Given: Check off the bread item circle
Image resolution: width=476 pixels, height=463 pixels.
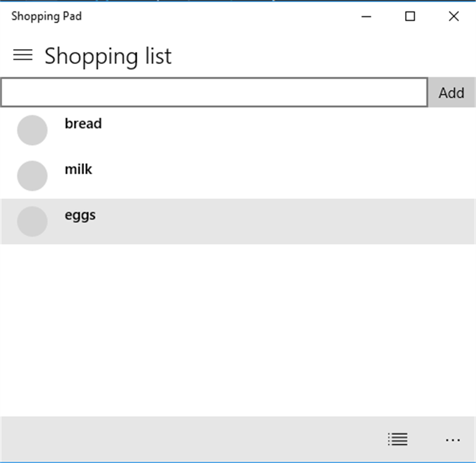Looking at the screenshot, I should coord(32,130).
